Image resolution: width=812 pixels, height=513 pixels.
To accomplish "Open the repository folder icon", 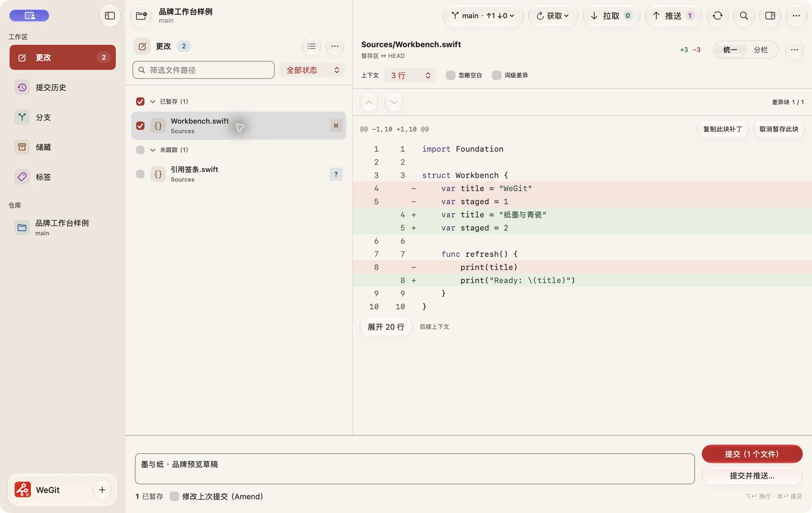I will click(141, 16).
